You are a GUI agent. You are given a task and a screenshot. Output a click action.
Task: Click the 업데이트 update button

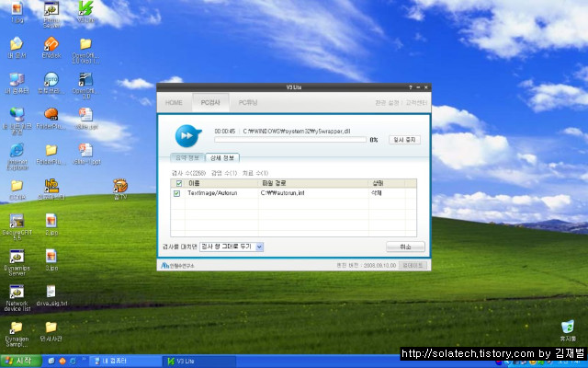[x=413, y=265]
